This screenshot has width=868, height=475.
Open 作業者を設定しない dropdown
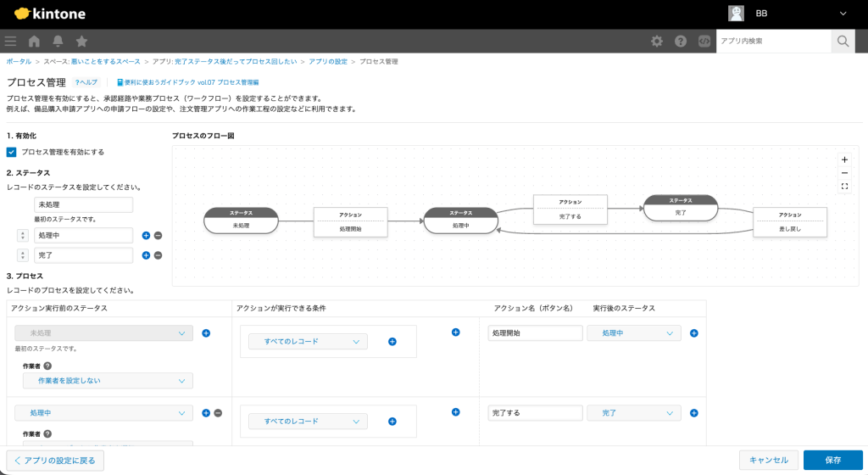click(x=108, y=381)
